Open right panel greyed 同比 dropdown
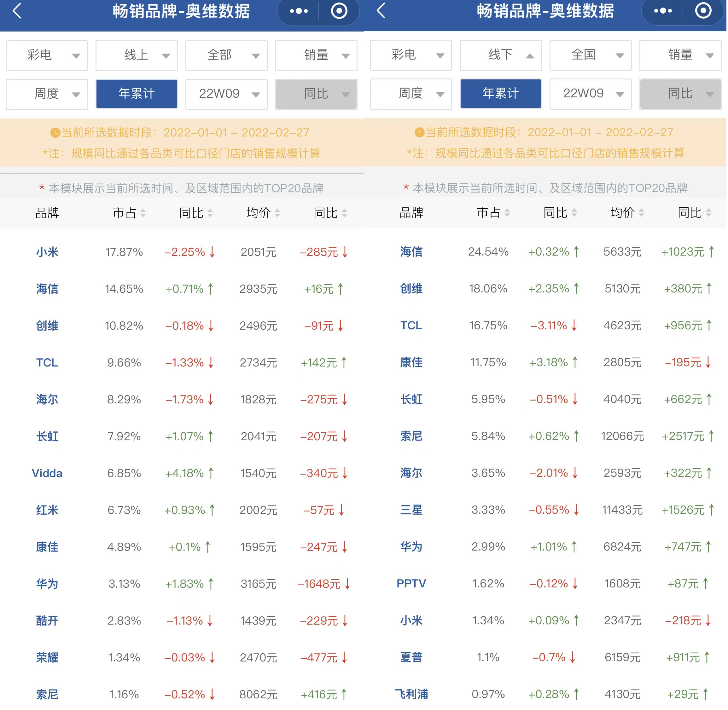 (681, 94)
